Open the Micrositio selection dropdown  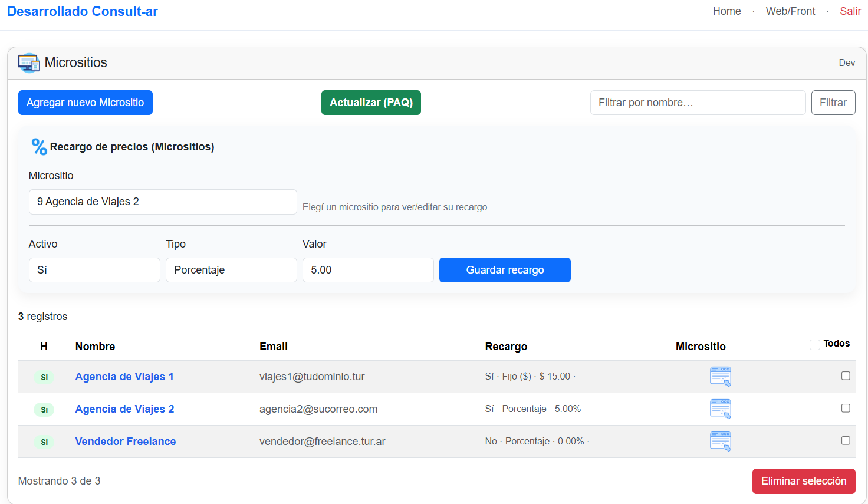click(x=162, y=202)
